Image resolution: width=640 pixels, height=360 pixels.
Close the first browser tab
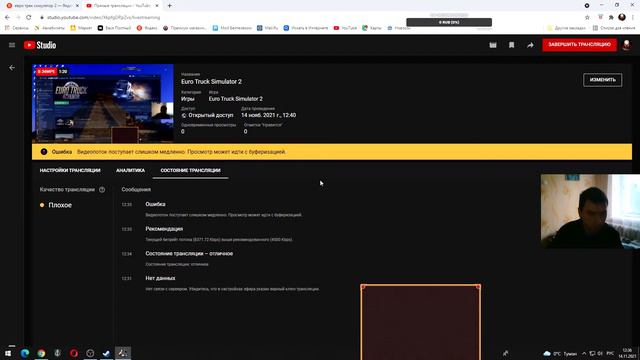pyautogui.click(x=77, y=6)
